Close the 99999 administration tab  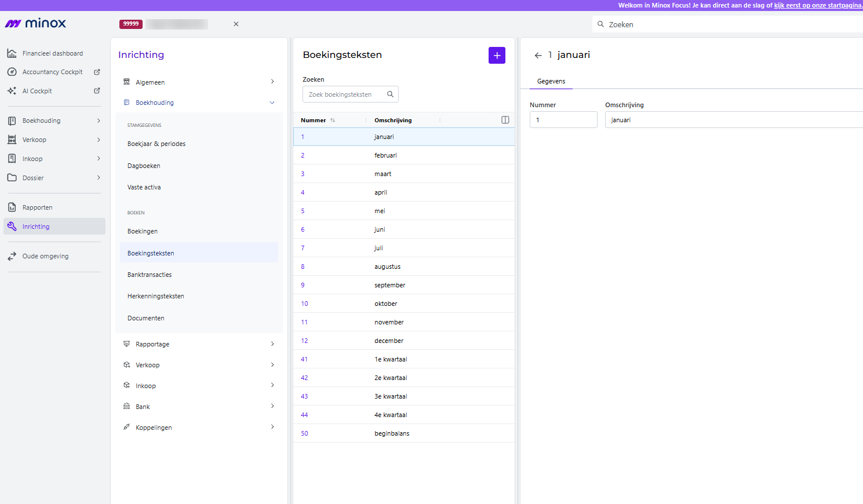coord(236,24)
